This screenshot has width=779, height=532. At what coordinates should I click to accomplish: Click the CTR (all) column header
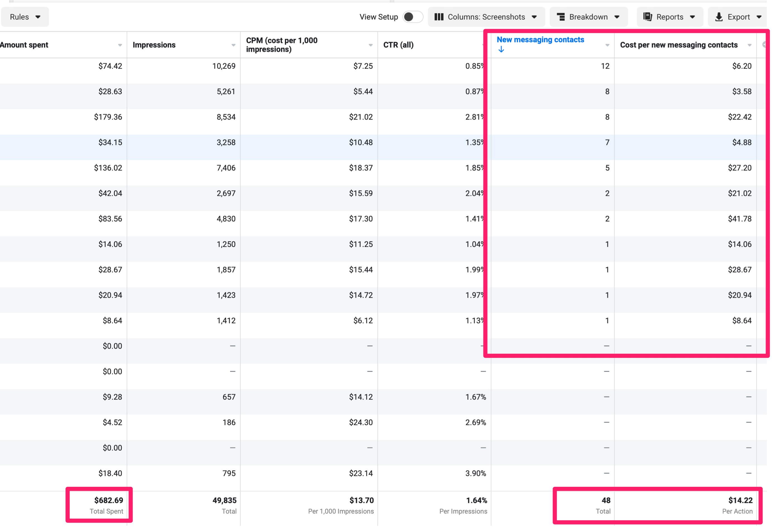point(398,45)
